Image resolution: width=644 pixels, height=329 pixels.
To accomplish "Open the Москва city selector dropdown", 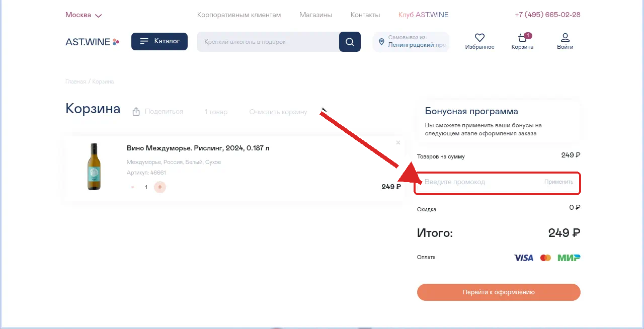I will point(84,15).
